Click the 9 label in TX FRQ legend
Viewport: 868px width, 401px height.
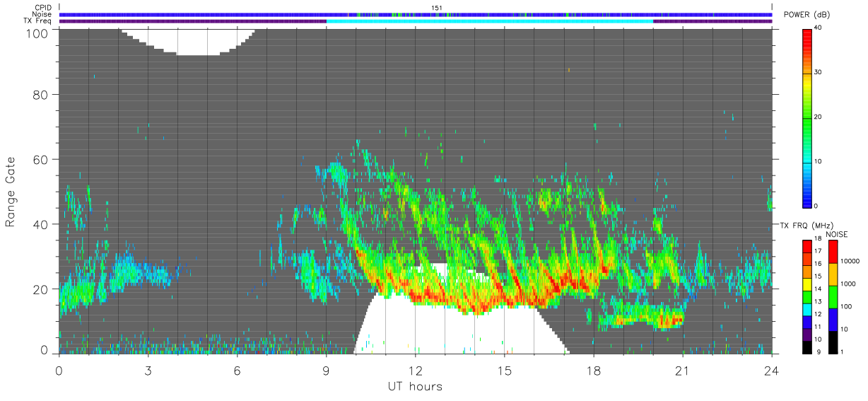pyautogui.click(x=820, y=351)
